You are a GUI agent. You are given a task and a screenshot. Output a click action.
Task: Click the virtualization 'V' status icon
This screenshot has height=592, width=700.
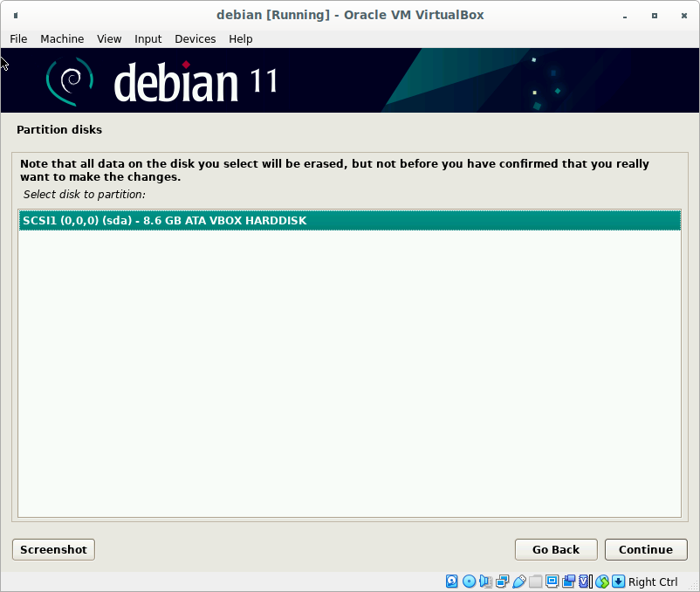(585, 582)
